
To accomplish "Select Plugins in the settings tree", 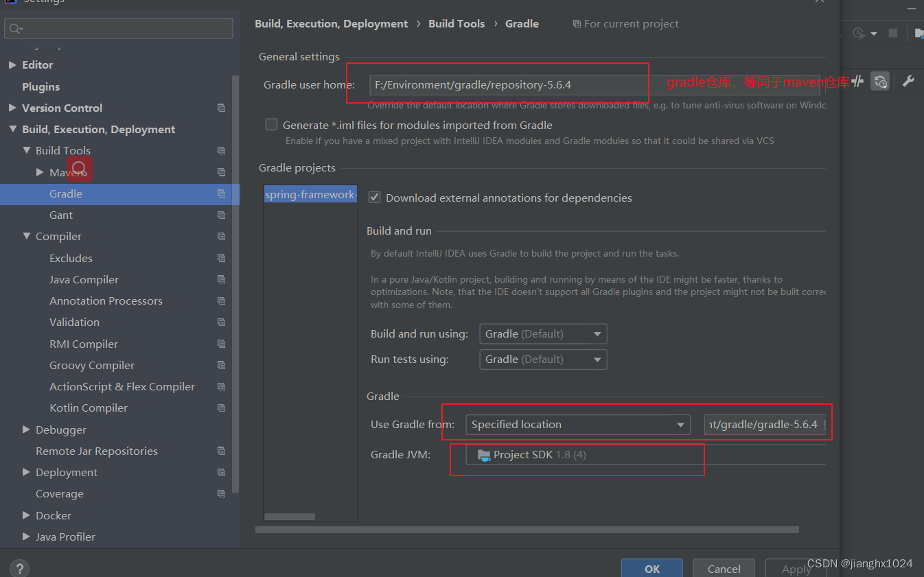I will (41, 86).
